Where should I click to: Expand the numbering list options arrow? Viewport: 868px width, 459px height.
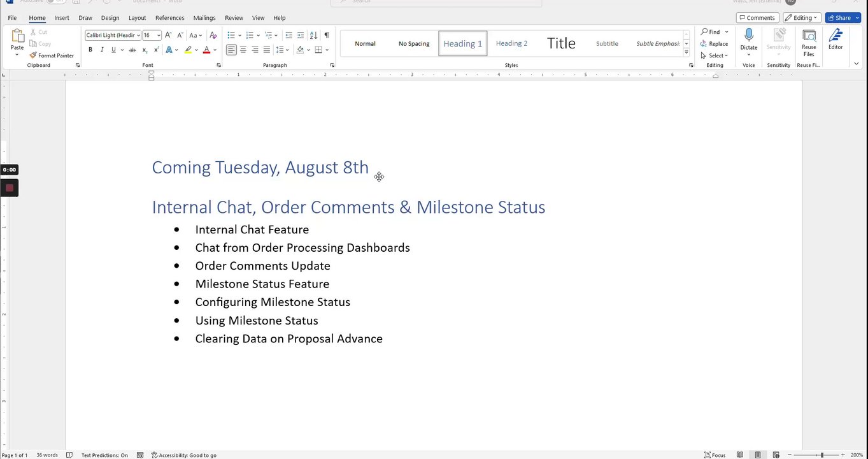click(257, 36)
